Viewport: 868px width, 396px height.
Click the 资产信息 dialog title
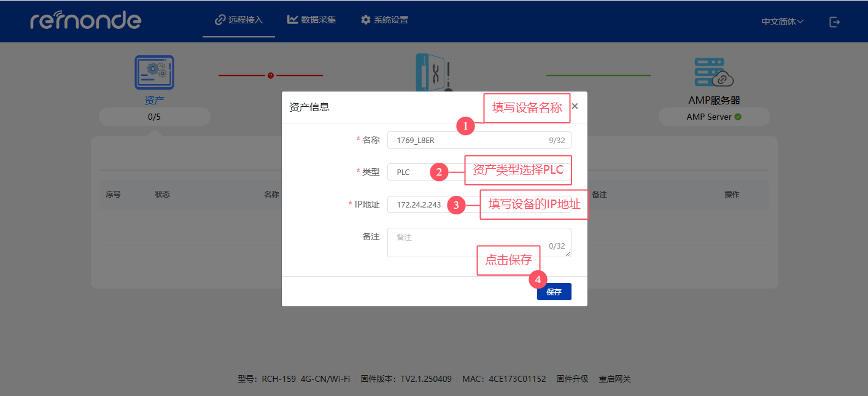[x=309, y=107]
